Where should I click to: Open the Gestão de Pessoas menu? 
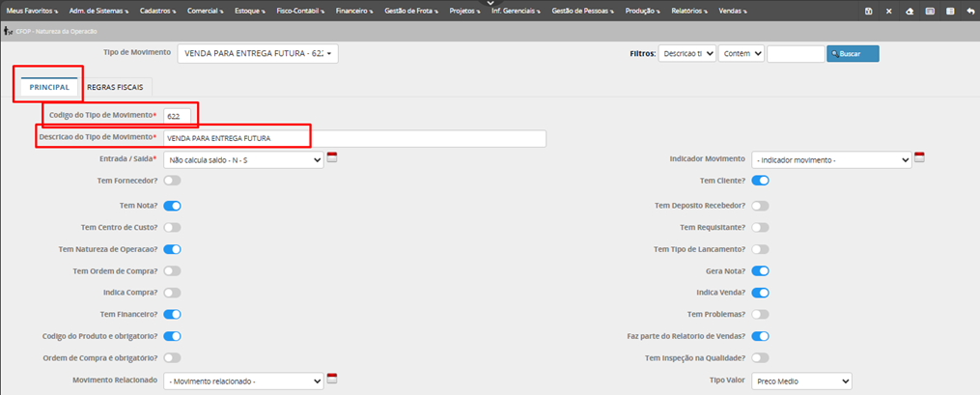click(x=583, y=11)
